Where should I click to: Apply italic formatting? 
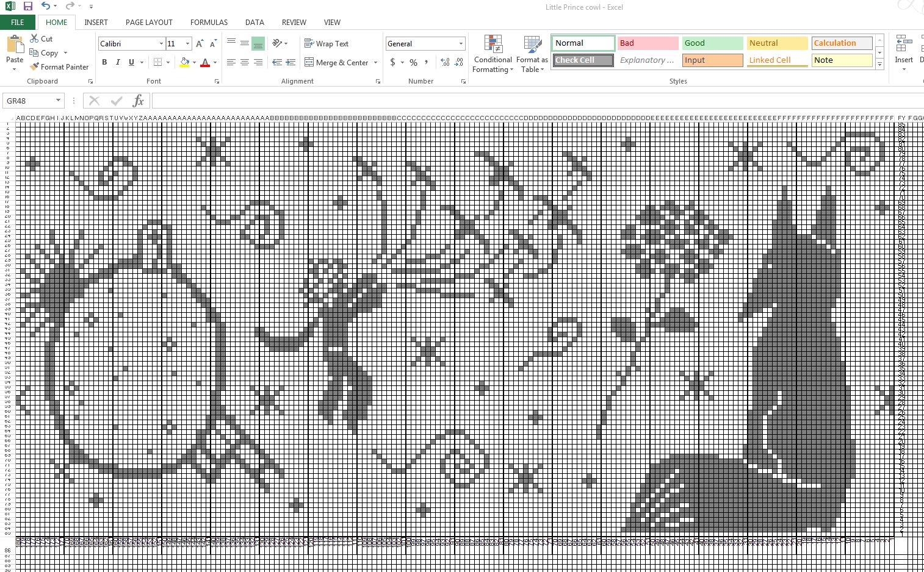[x=117, y=62]
